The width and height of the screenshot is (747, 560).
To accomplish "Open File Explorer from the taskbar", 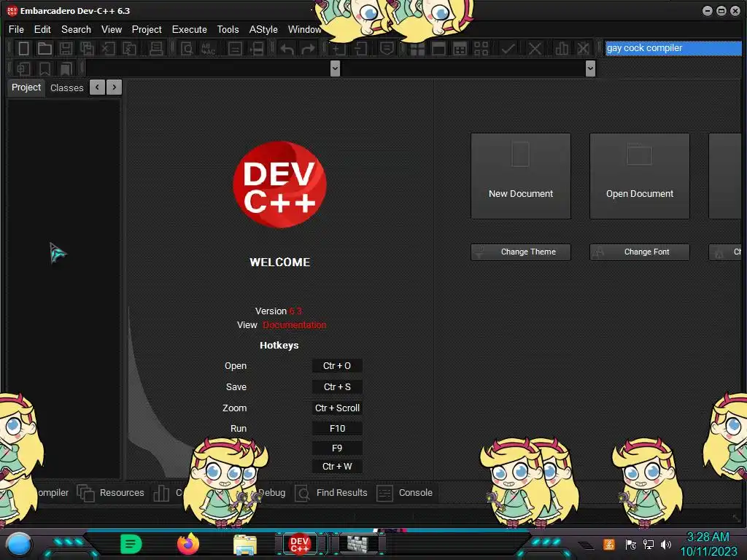I will (245, 545).
